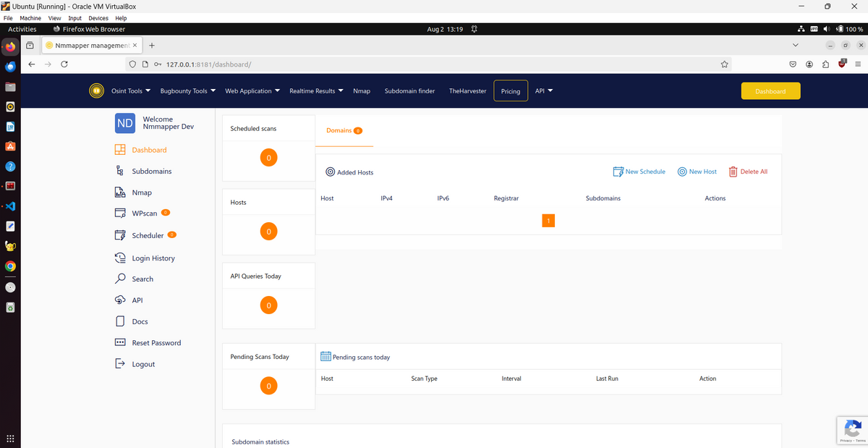Open Scheduler via its calendar icon

coord(120,235)
